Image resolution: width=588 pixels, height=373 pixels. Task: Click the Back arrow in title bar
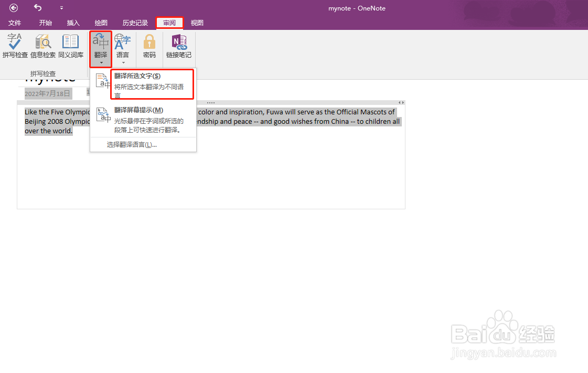14,8
